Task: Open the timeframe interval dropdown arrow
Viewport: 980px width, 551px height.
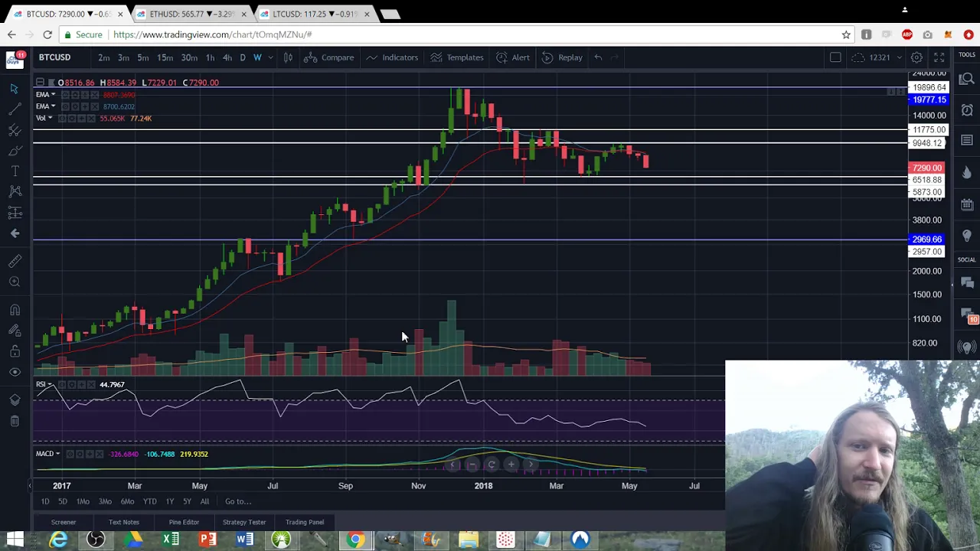Action: click(x=271, y=57)
